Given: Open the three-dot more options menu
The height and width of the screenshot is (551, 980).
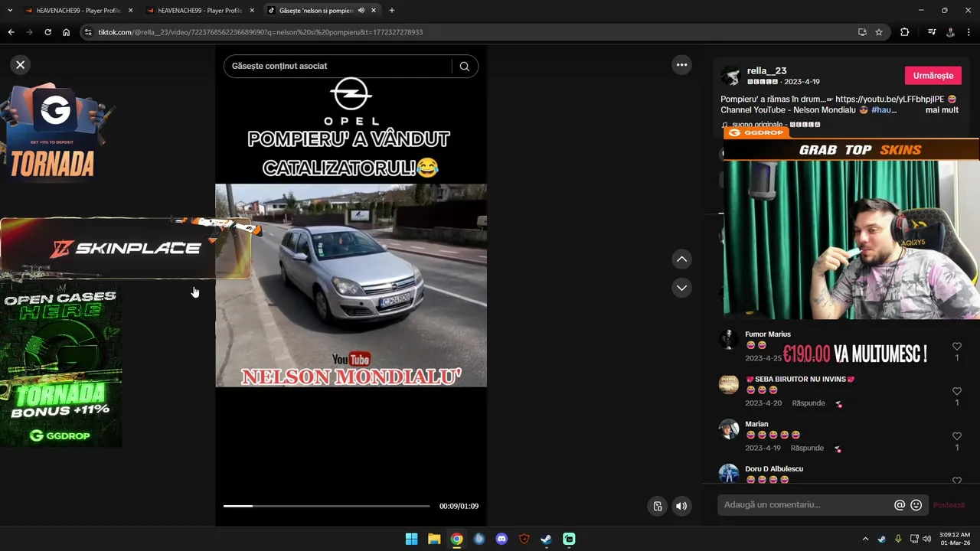Looking at the screenshot, I should pyautogui.click(x=681, y=65).
